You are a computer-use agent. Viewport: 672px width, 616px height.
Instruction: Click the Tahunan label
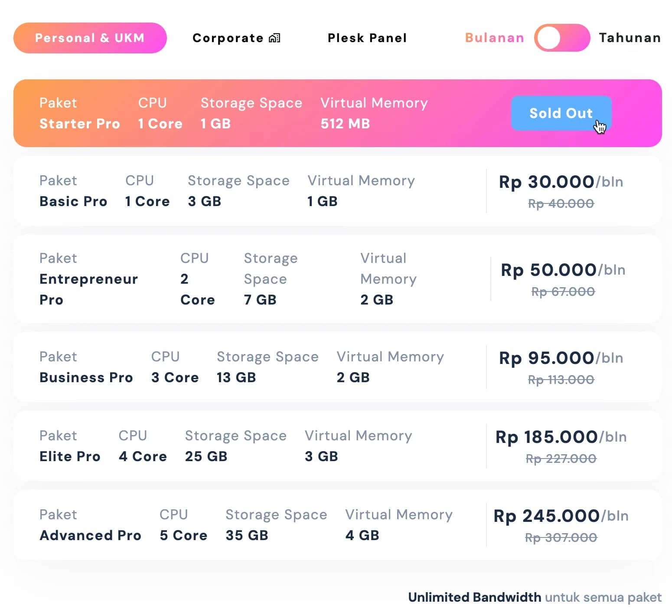(630, 38)
